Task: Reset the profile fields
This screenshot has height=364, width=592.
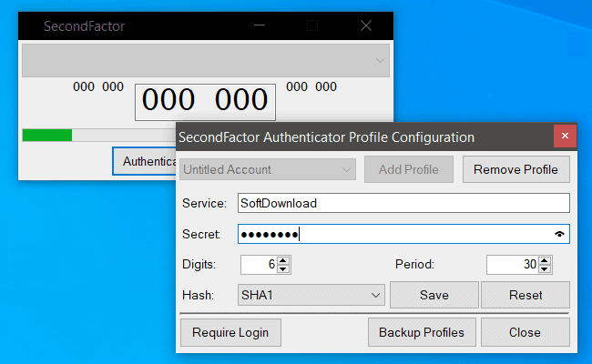Action: [x=526, y=295]
